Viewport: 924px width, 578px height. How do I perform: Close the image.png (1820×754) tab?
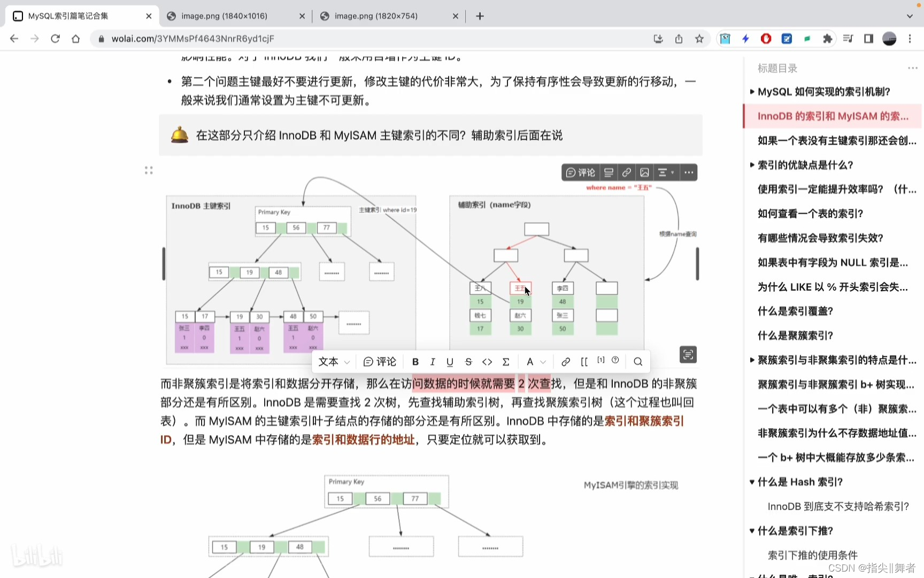tap(455, 16)
